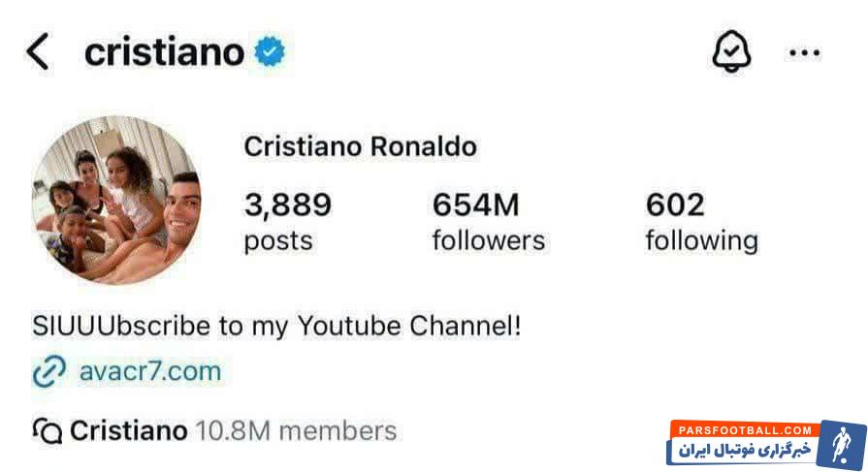Tap the broadcast channel chat icon
Viewport: 868px width, 472px height.
pos(48,430)
